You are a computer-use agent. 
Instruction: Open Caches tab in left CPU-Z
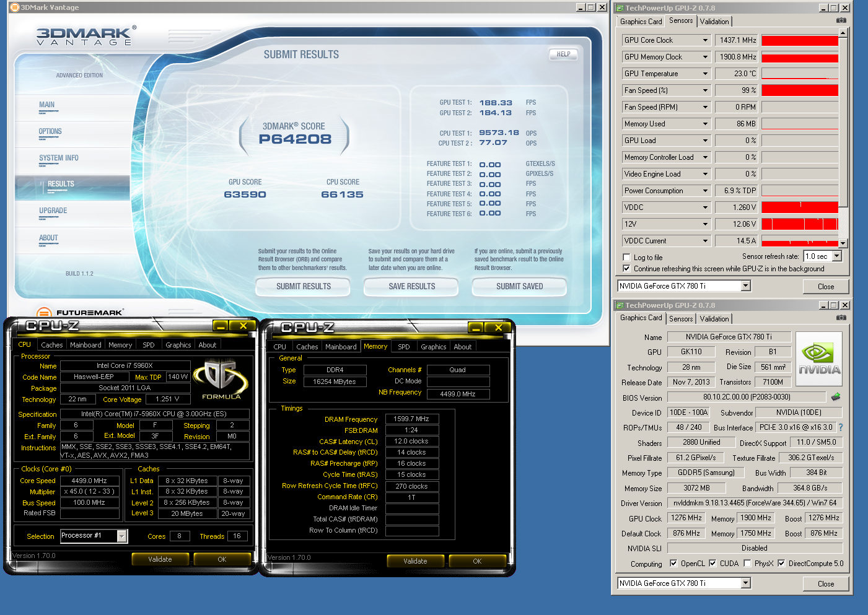[x=52, y=345]
